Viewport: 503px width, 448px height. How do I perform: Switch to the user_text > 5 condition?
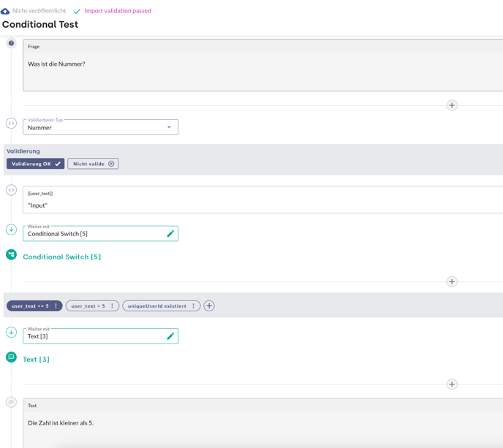coord(88,306)
